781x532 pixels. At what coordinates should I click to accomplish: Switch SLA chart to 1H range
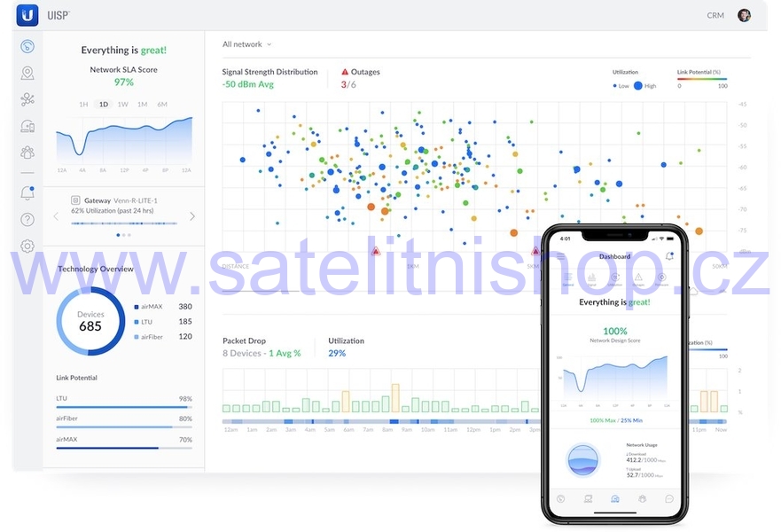tap(83, 104)
